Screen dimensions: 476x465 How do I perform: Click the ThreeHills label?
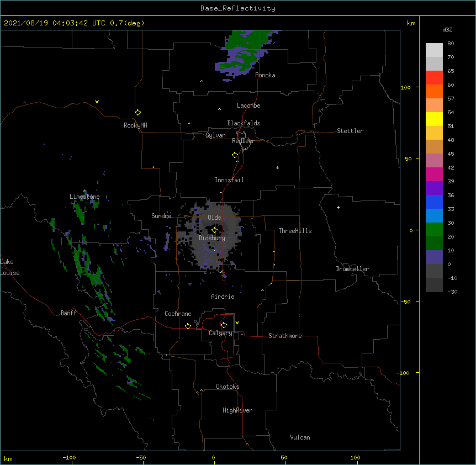[295, 231]
